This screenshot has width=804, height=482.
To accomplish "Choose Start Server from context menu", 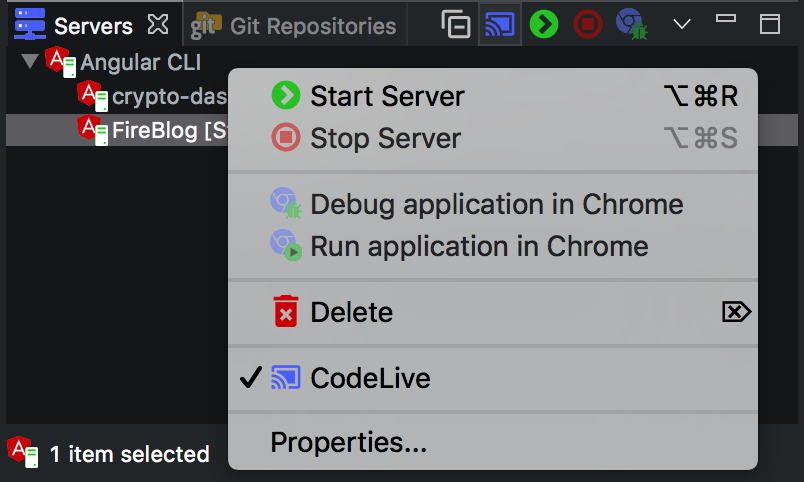I will point(493,96).
